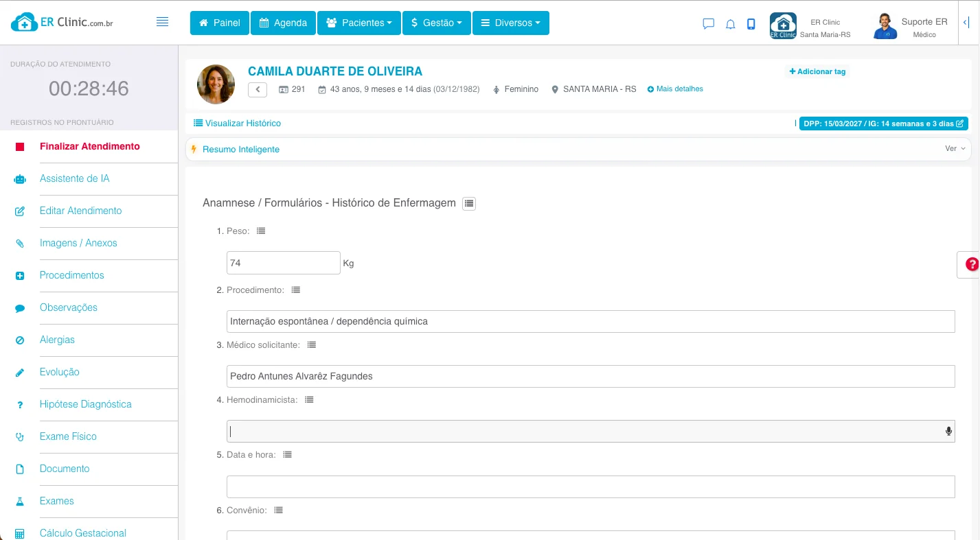980x540 pixels.
Task: Click the mobile phone icon in header
Action: click(x=751, y=24)
